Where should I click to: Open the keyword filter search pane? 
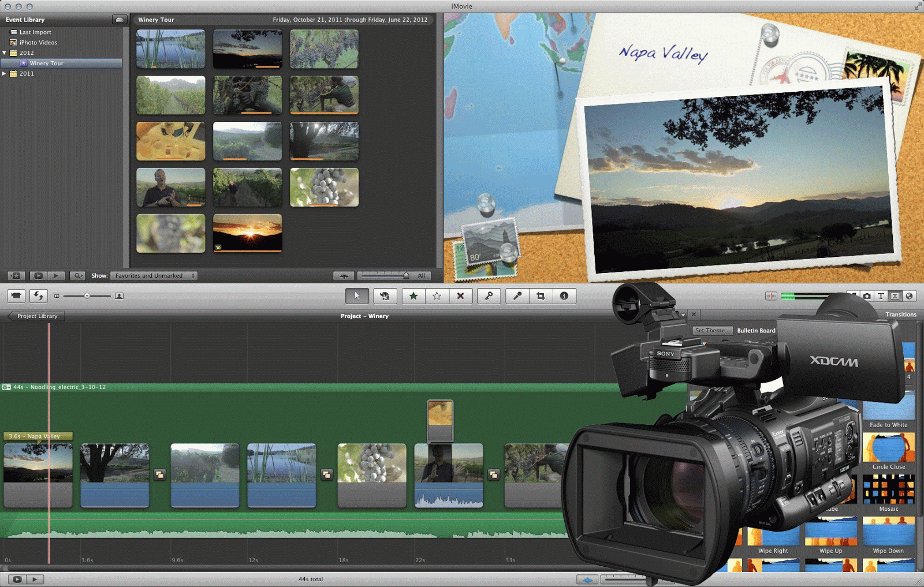[x=77, y=275]
